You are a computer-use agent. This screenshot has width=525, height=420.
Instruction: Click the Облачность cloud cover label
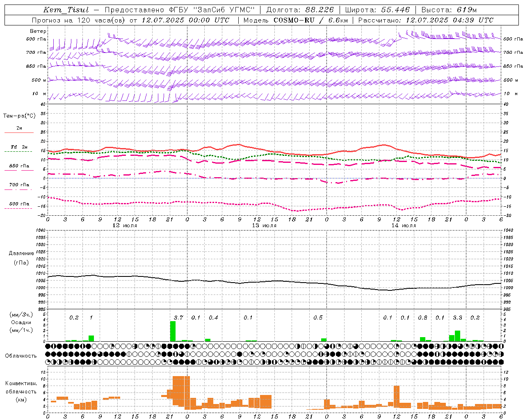(x=21, y=356)
